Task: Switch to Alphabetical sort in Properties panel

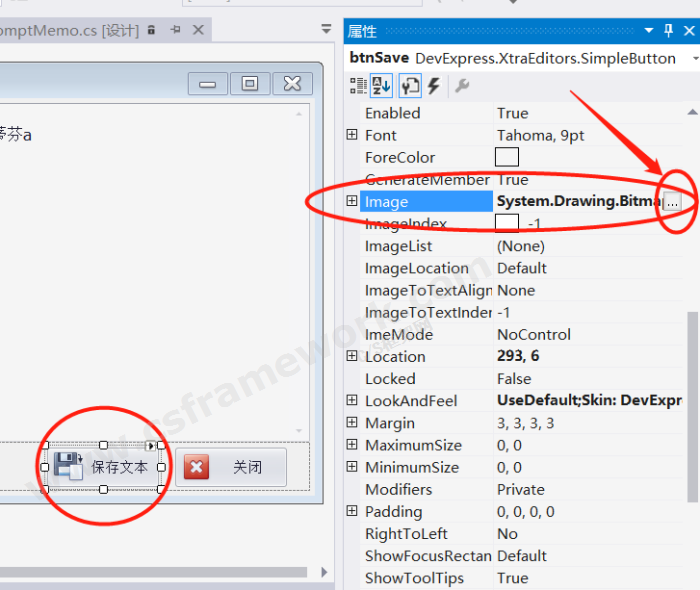Action: pos(382,86)
